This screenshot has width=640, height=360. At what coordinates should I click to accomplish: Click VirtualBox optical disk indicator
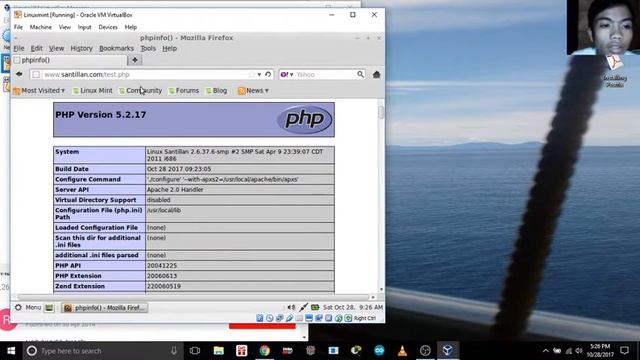point(269,318)
